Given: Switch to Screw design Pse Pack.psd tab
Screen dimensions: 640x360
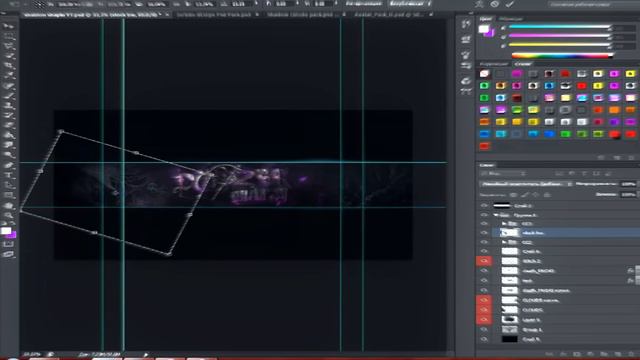Looking at the screenshot, I should pyautogui.click(x=214, y=14).
